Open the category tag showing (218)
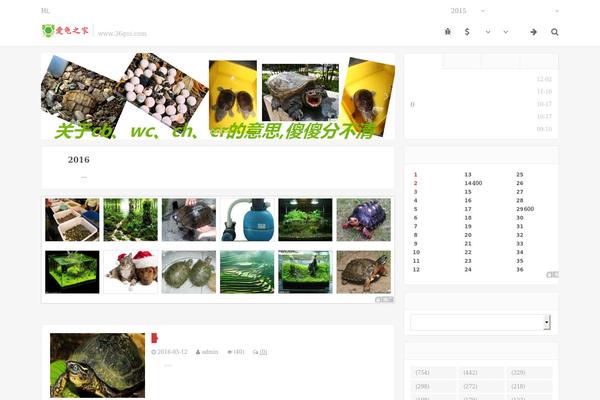 [x=529, y=387]
